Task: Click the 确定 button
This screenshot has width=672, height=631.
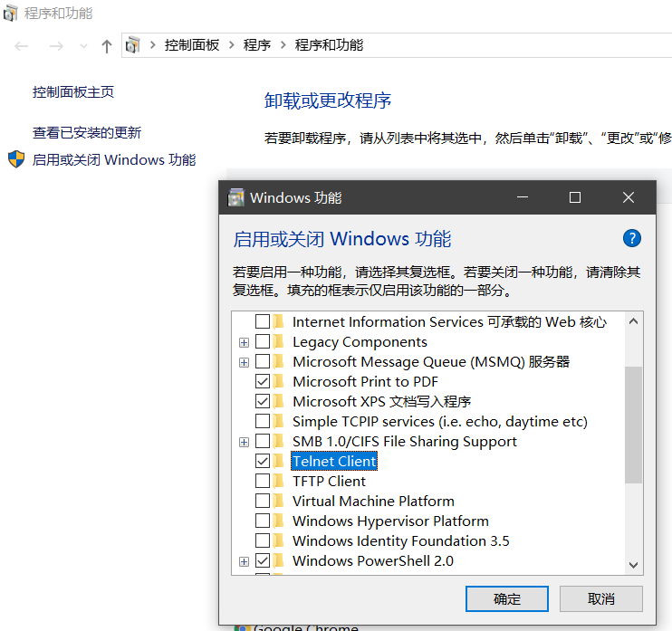Action: click(x=506, y=598)
